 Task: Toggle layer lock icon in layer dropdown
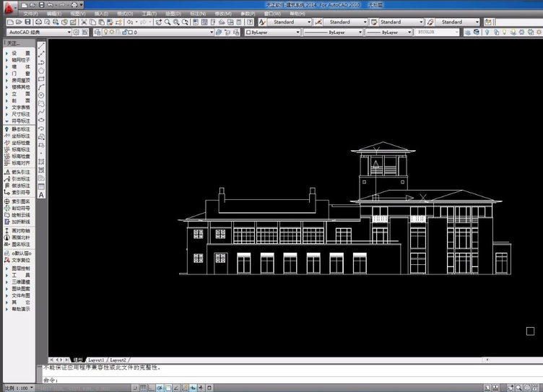click(124, 32)
